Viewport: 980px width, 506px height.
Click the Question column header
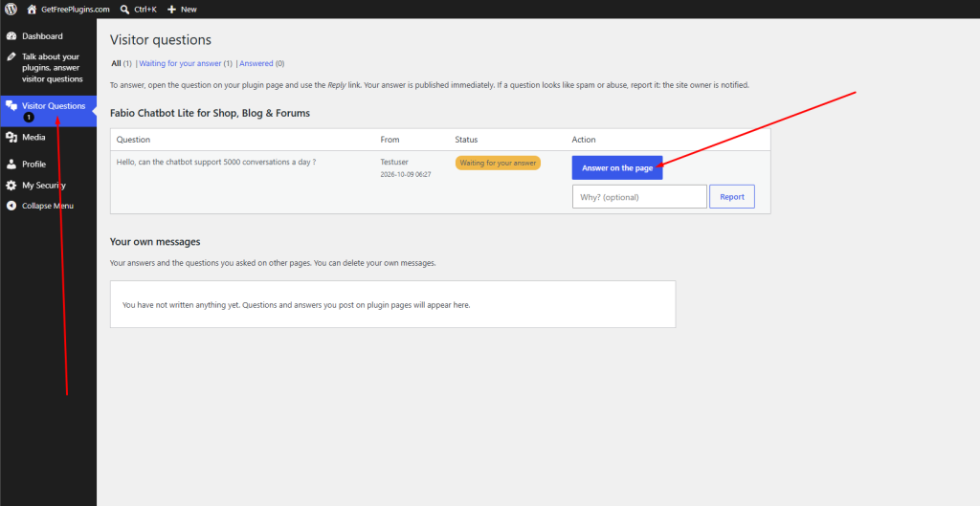click(133, 140)
